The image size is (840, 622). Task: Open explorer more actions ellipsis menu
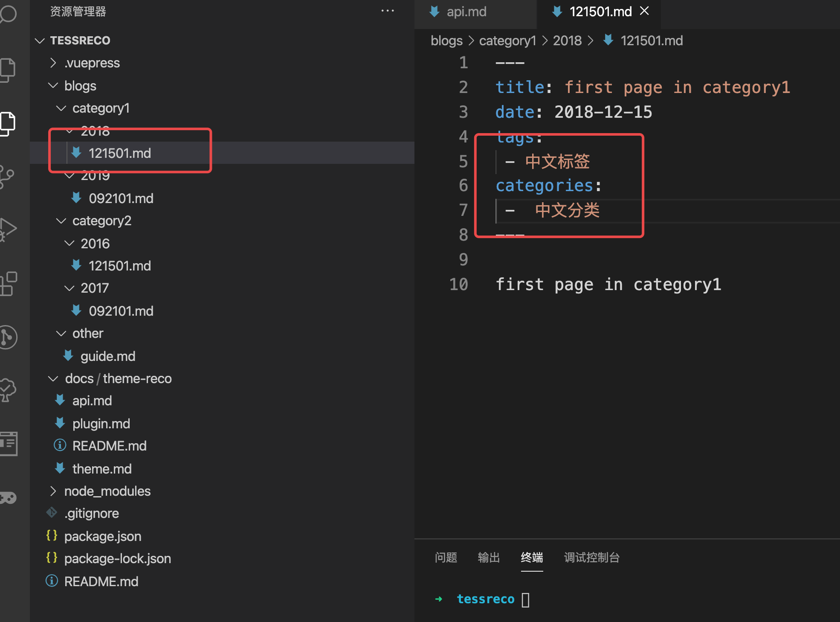point(387,11)
